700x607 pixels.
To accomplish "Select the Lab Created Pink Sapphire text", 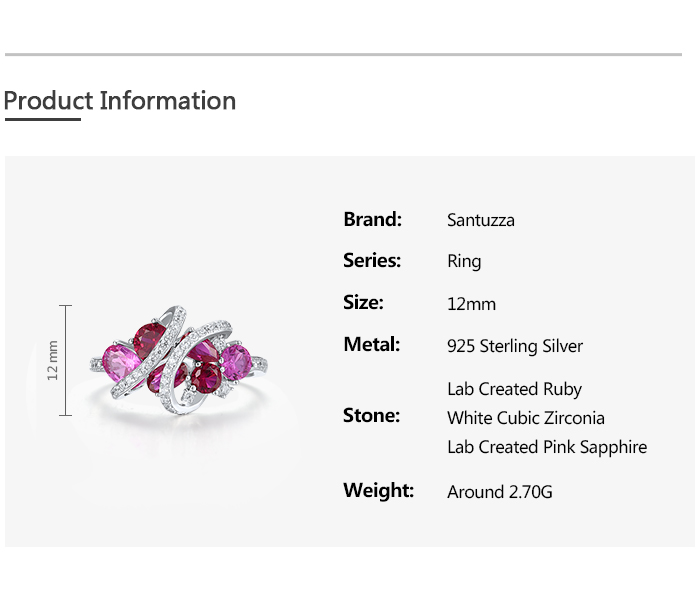I will point(547,447).
